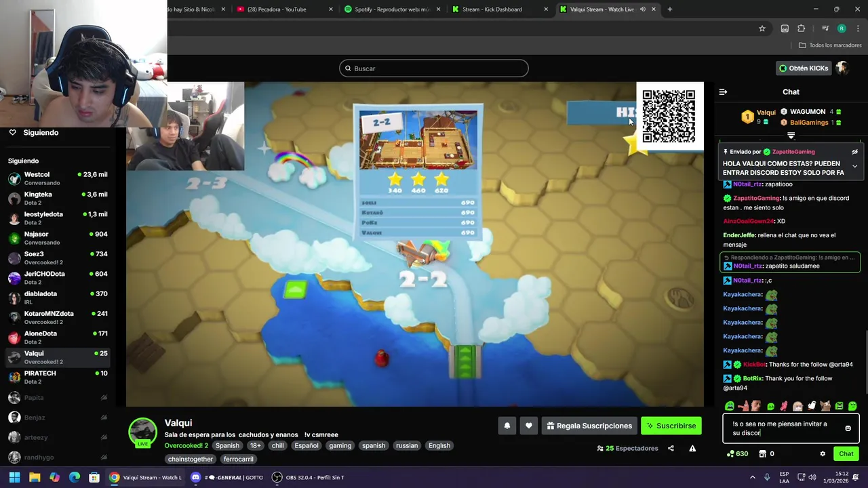Select the chainstogether tag

point(191,459)
